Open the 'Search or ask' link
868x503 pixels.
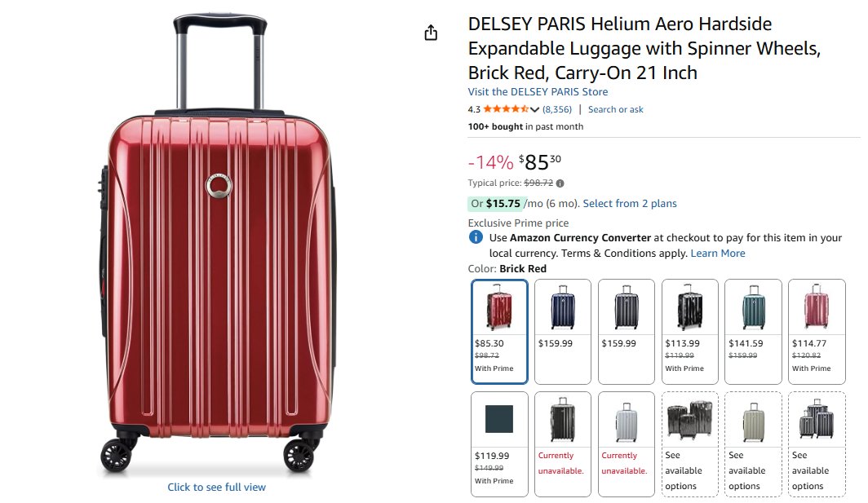(615, 109)
